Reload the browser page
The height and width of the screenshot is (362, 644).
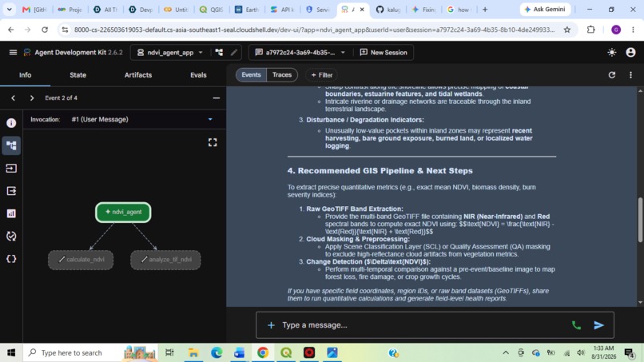tap(45, 30)
